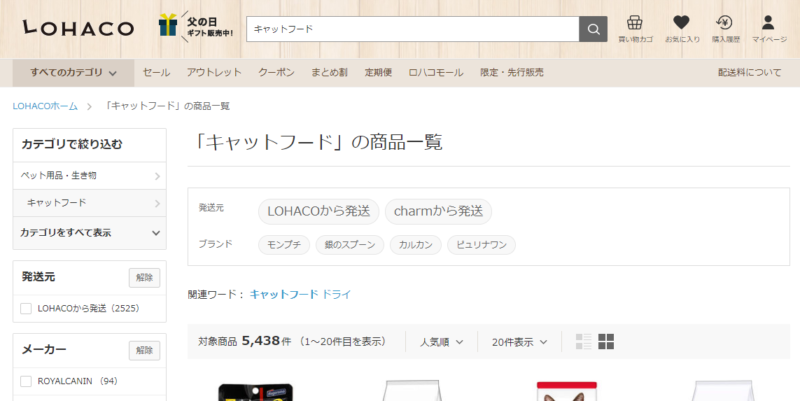This screenshot has width=800, height=401.
Task: Select ピュリナワン brand chip
Action: pyautogui.click(x=481, y=245)
